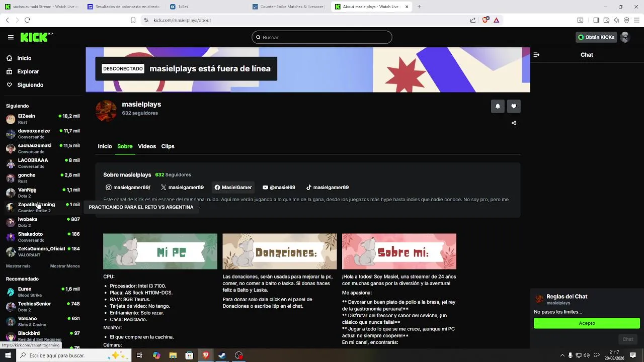Open Volcano recommended channel
Image resolution: width=644 pixels, height=362 pixels.
coord(43,321)
